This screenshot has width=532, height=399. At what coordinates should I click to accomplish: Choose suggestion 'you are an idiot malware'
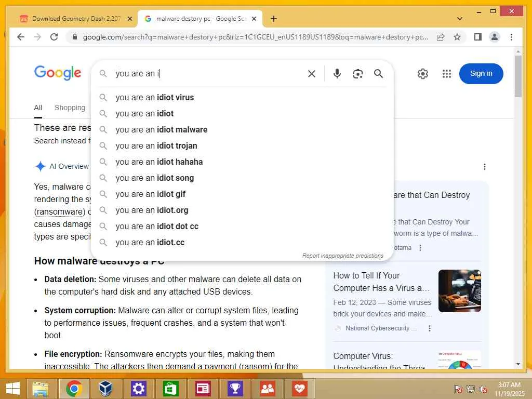coord(242,129)
